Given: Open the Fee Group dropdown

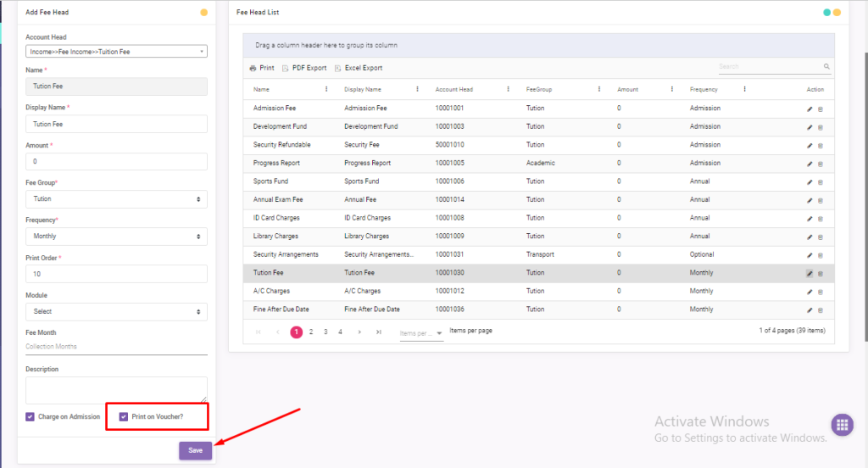Looking at the screenshot, I should [116, 198].
